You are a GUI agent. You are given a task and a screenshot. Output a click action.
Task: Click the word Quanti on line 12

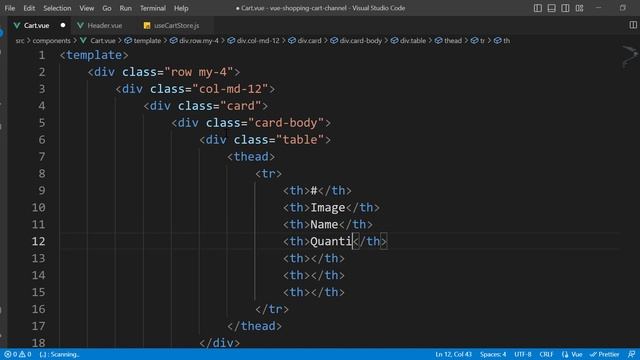[331, 241]
